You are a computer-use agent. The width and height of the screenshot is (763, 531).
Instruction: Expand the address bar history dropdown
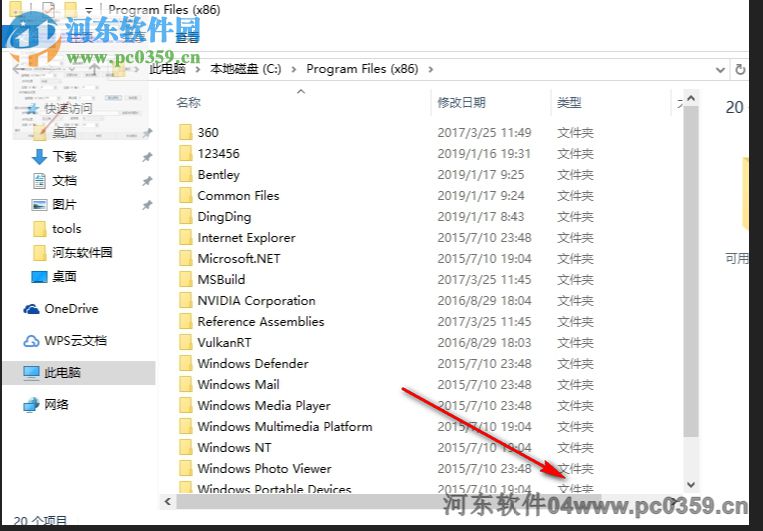[x=720, y=70]
